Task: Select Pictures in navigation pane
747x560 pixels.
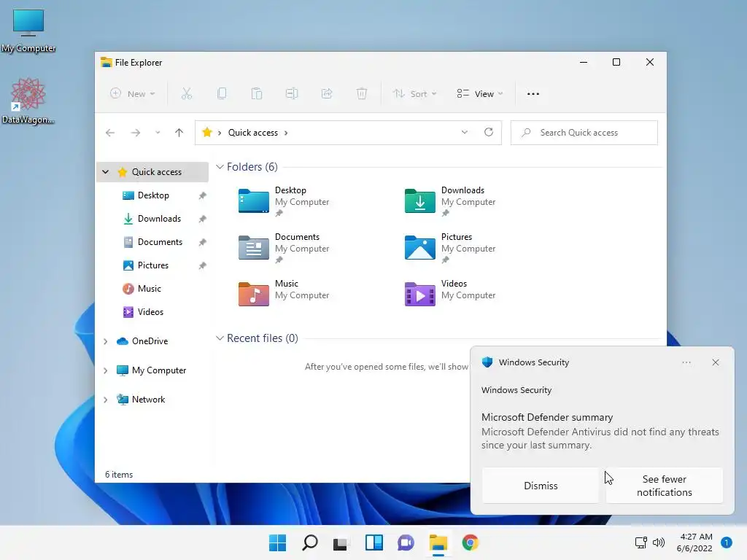Action: [152, 265]
